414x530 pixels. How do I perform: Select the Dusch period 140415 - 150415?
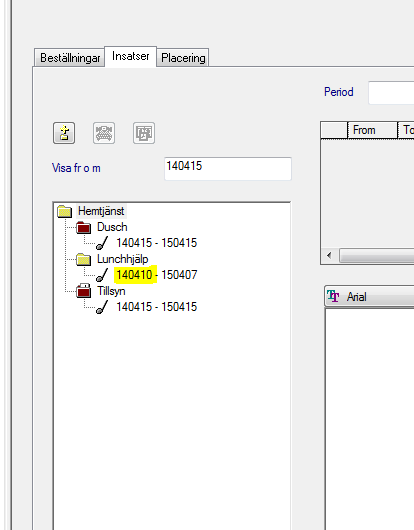(x=156, y=243)
